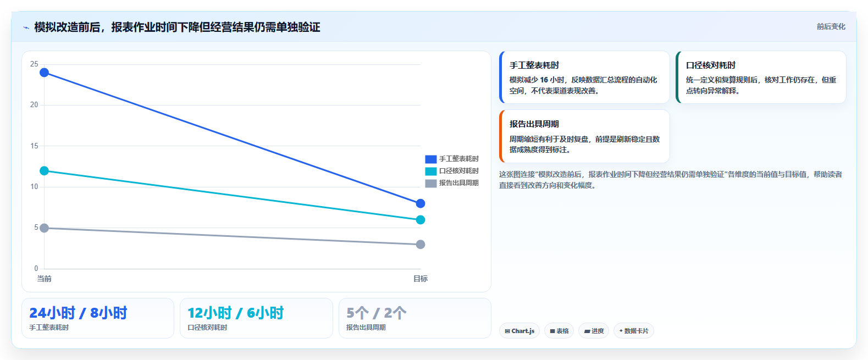This screenshot has width=868, height=360.
Task: Click the 报告出具周期 legend label
Action: pos(458,183)
